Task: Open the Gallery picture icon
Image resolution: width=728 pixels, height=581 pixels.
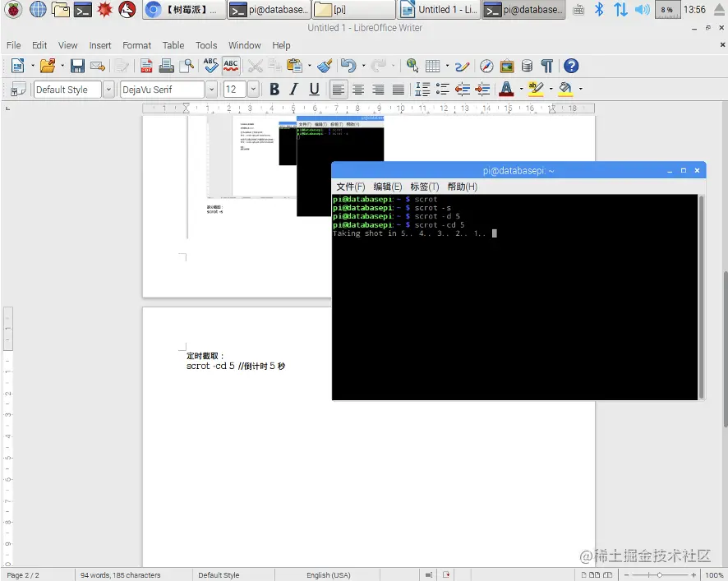Action: (507, 66)
